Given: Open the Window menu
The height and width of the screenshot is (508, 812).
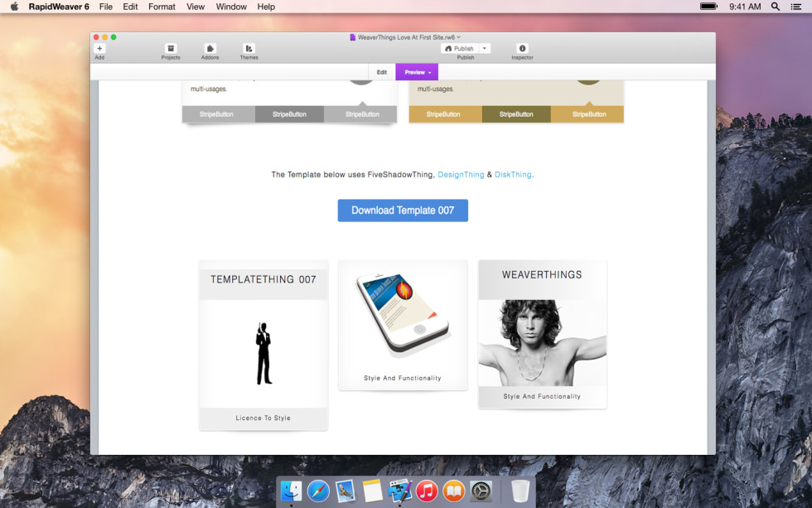Looking at the screenshot, I should pos(231,7).
